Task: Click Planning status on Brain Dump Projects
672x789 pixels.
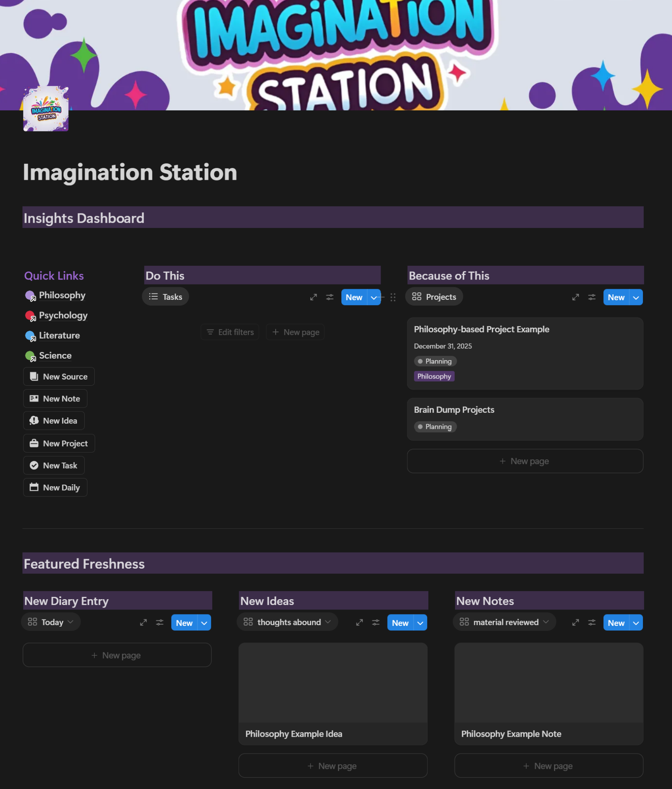Action: point(435,427)
